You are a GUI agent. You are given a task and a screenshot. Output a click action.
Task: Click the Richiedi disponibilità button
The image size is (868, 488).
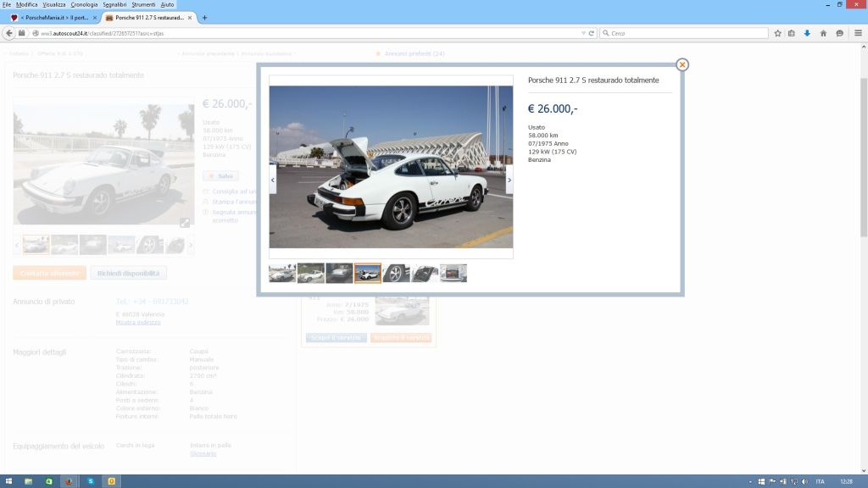[x=129, y=274]
